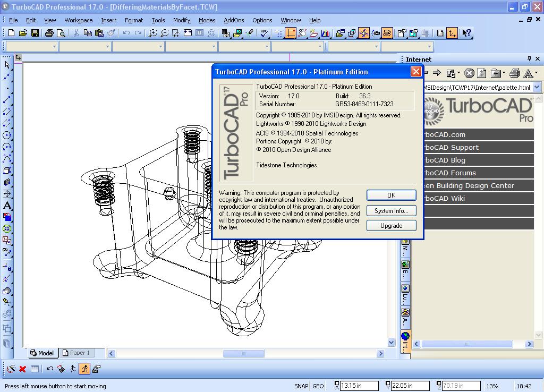Activate the Selection arrow tool

[x=7, y=64]
